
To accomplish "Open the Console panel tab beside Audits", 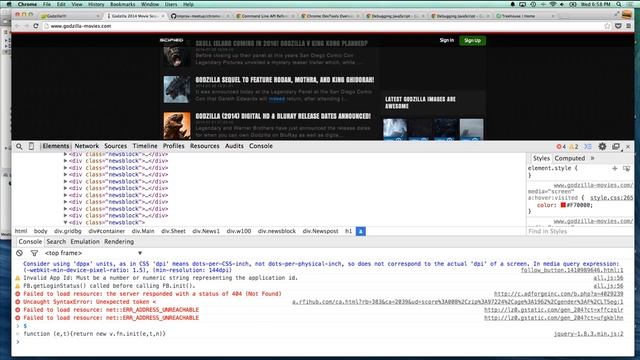I will [x=261, y=146].
